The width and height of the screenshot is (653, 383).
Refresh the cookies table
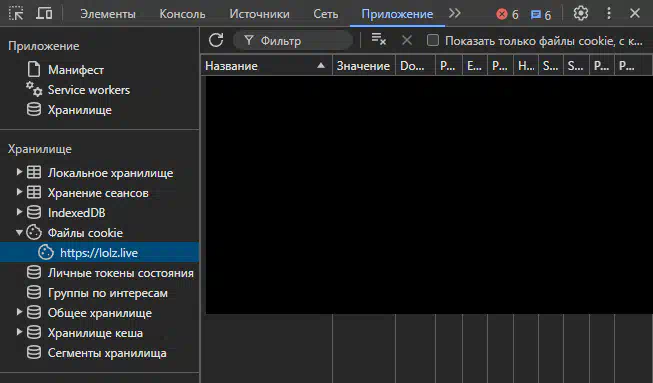click(216, 40)
